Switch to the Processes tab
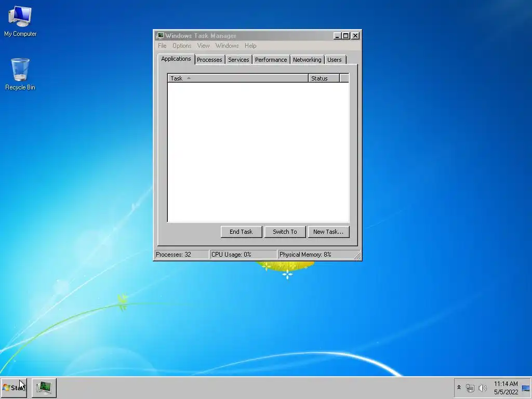The height and width of the screenshot is (399, 532). [x=209, y=60]
